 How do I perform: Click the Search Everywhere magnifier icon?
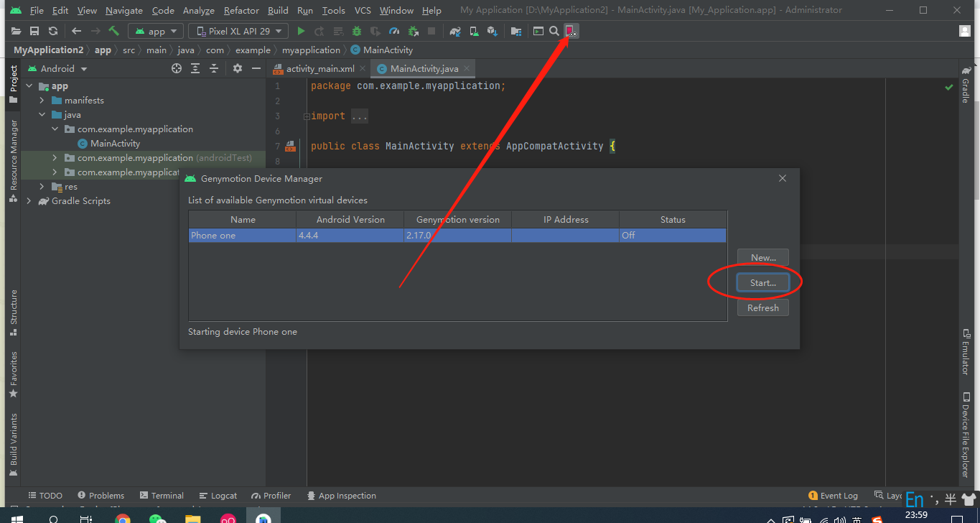pyautogui.click(x=554, y=31)
